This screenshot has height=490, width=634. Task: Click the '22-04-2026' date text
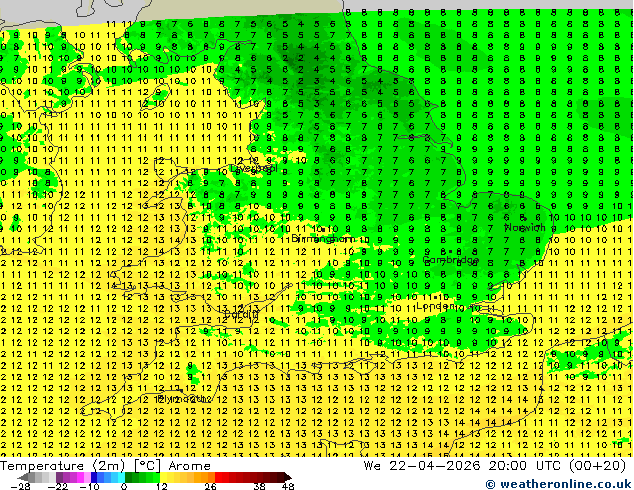pos(435,466)
